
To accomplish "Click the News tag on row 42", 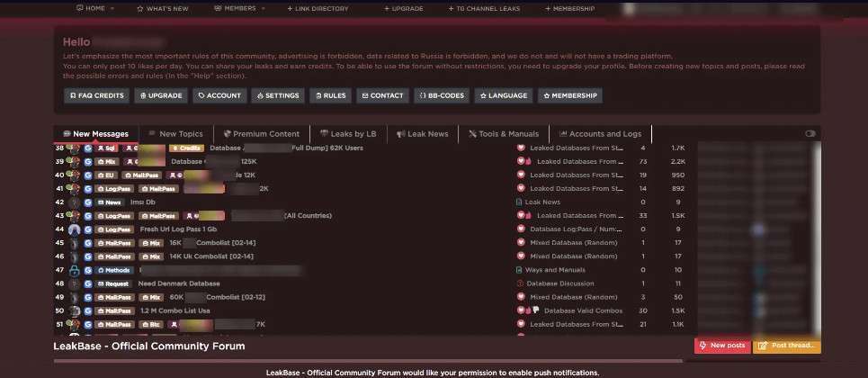I will (110, 202).
